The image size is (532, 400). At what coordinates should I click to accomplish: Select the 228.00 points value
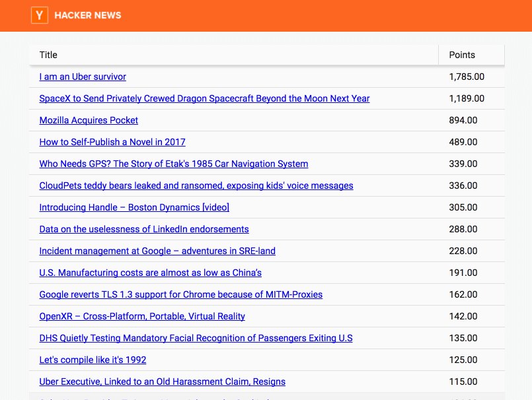tap(463, 251)
